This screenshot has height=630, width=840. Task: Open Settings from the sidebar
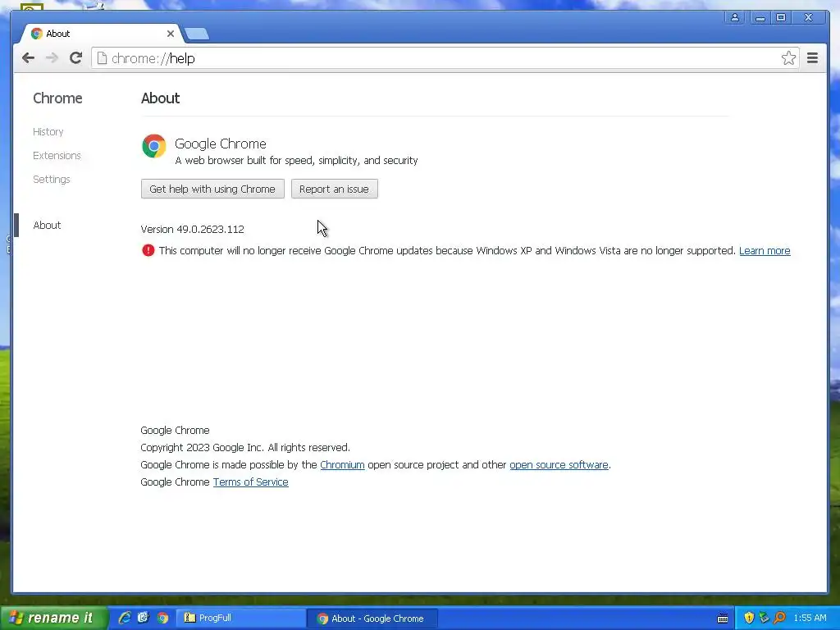[x=52, y=179]
